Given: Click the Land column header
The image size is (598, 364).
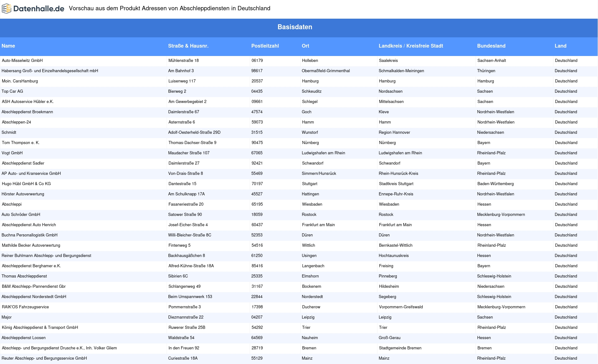Looking at the screenshot, I should 561,46.
